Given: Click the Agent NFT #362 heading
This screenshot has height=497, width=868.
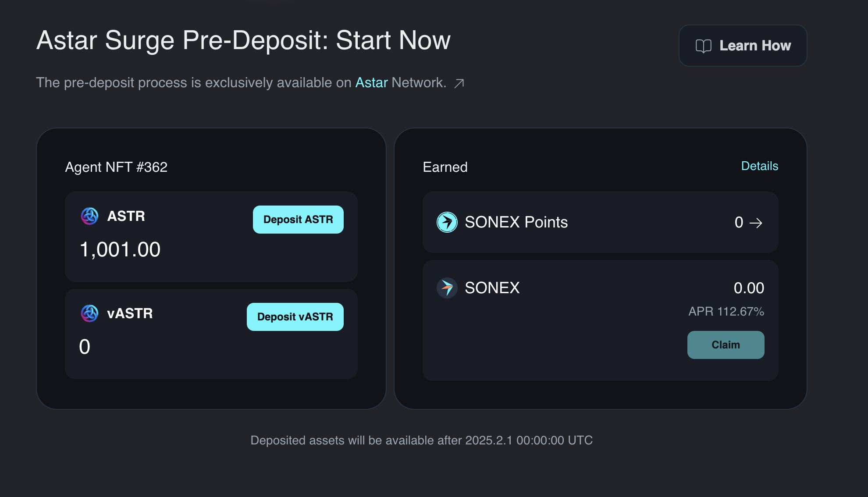Looking at the screenshot, I should tap(116, 167).
